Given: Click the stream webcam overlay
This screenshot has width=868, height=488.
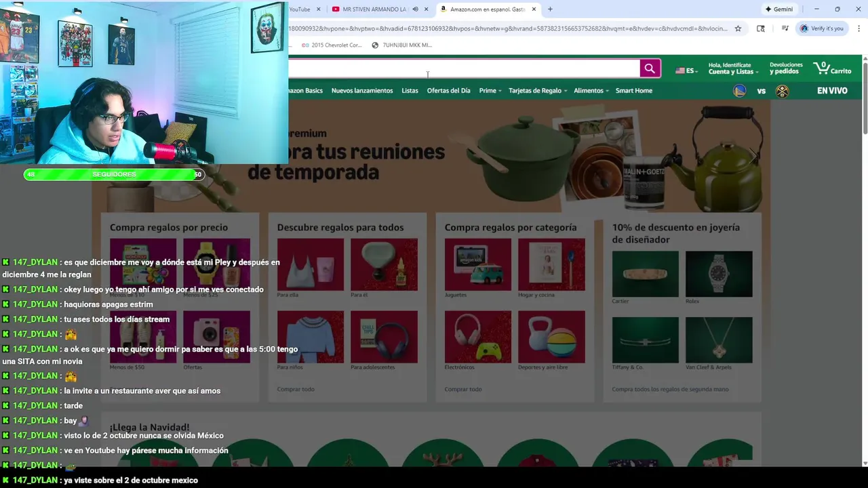Looking at the screenshot, I should point(144,82).
